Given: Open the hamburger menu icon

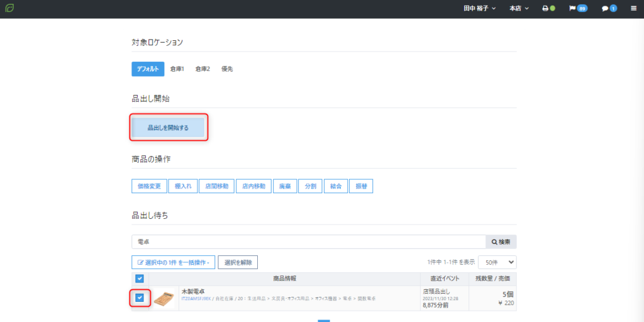Looking at the screenshot, I should tap(634, 8).
